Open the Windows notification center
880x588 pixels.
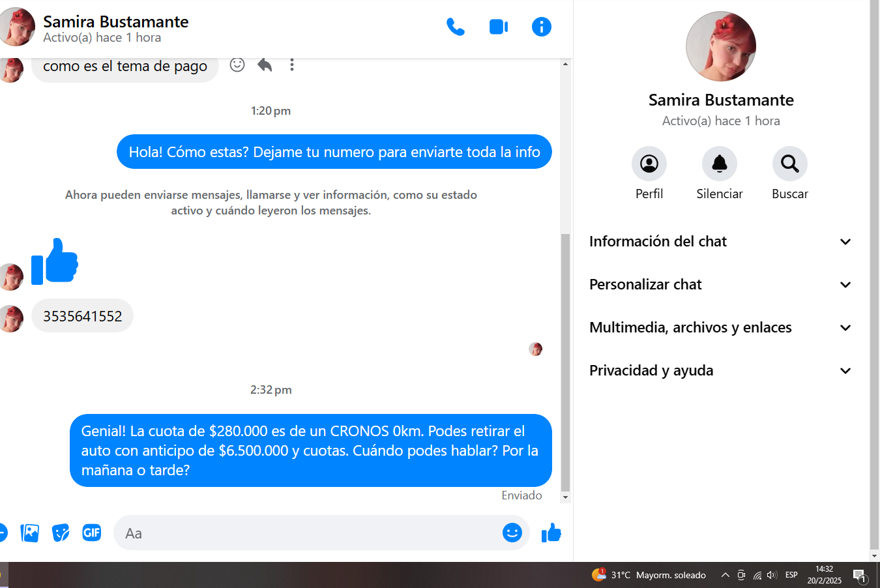coord(860,576)
